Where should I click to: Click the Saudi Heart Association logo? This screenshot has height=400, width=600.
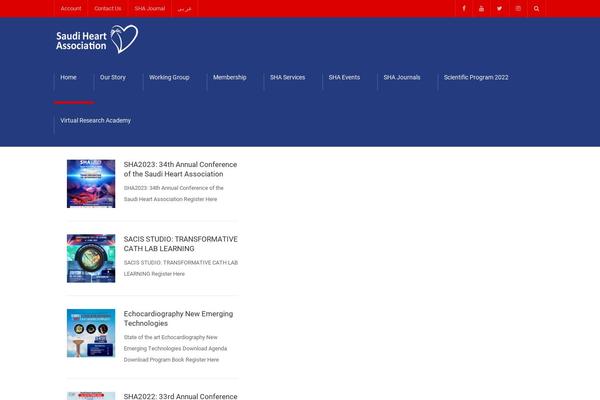[97, 39]
